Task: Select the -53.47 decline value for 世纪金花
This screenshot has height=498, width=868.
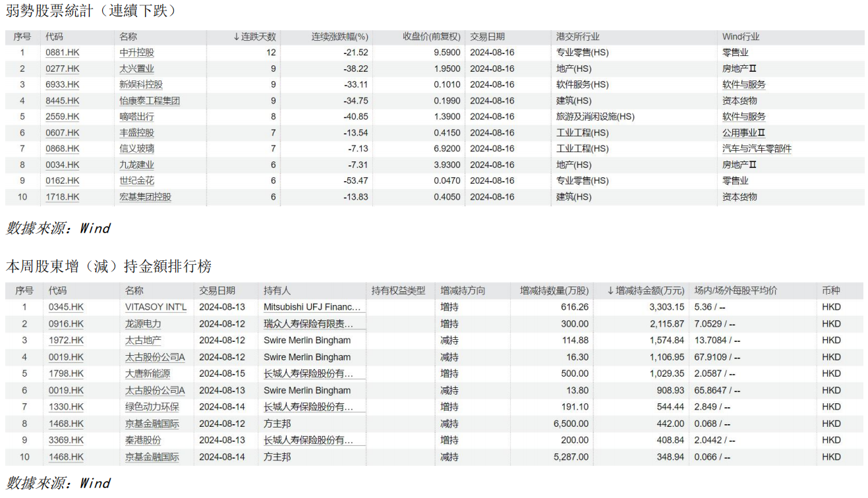Action: [x=357, y=180]
